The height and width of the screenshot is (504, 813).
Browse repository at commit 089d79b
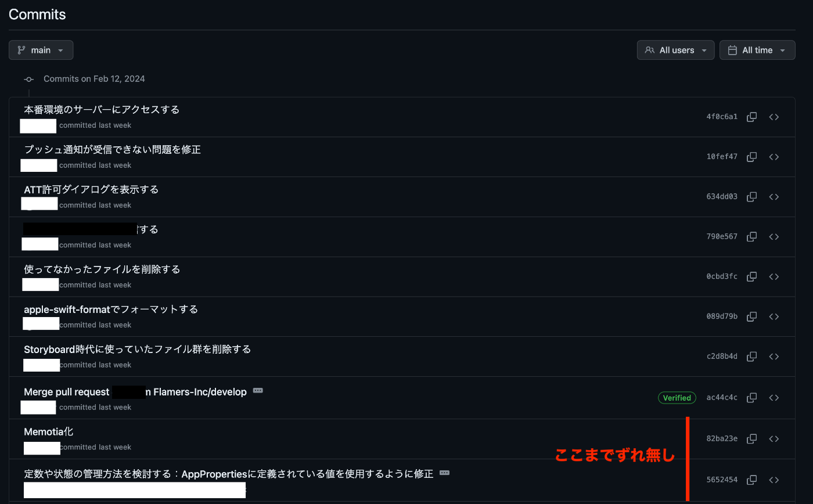(774, 316)
